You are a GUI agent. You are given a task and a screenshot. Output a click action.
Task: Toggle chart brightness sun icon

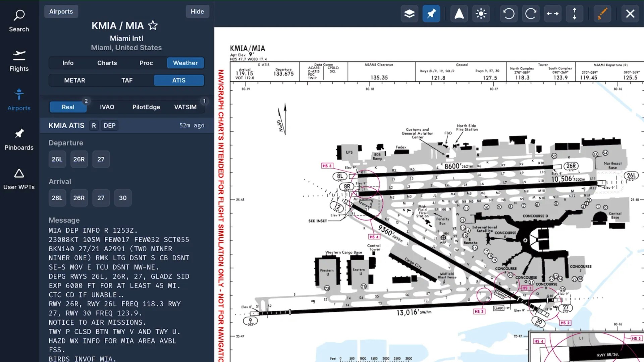[481, 14]
